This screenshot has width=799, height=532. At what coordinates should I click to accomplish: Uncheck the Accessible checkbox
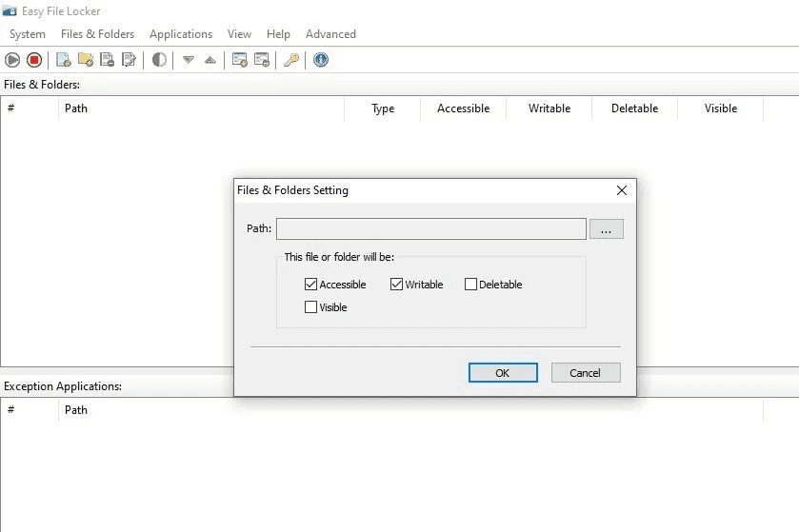pyautogui.click(x=311, y=285)
